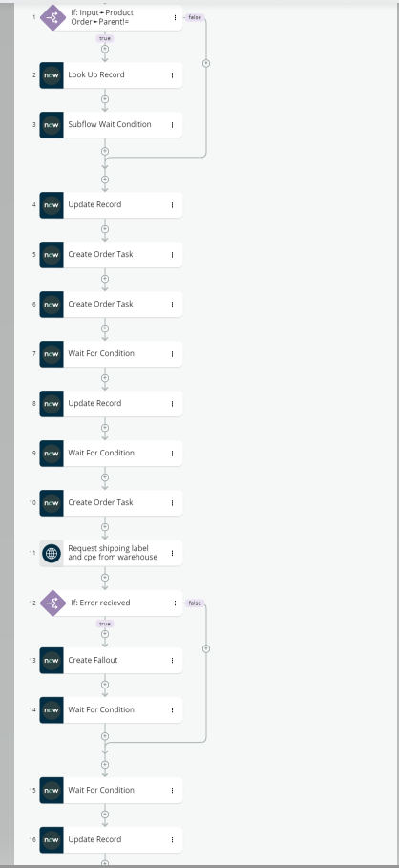Screen dimensions: 399x868
Task: Click the false label on If Error recieved
Action: coord(194,603)
